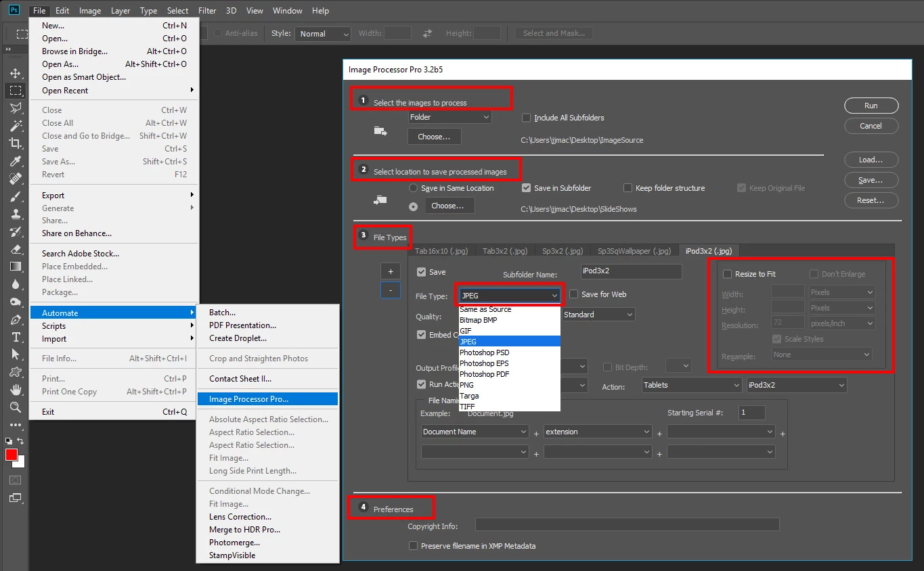This screenshot has height=571, width=924.
Task: Select the Clone Stamp tool
Action: (x=15, y=214)
